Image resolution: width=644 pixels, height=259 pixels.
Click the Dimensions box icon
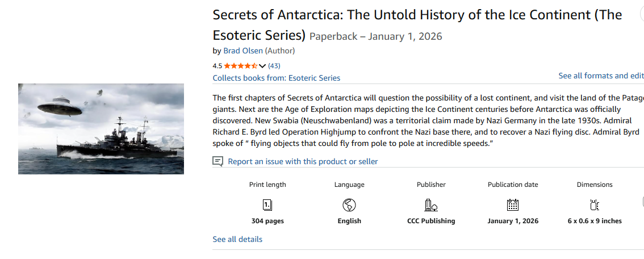click(x=595, y=205)
